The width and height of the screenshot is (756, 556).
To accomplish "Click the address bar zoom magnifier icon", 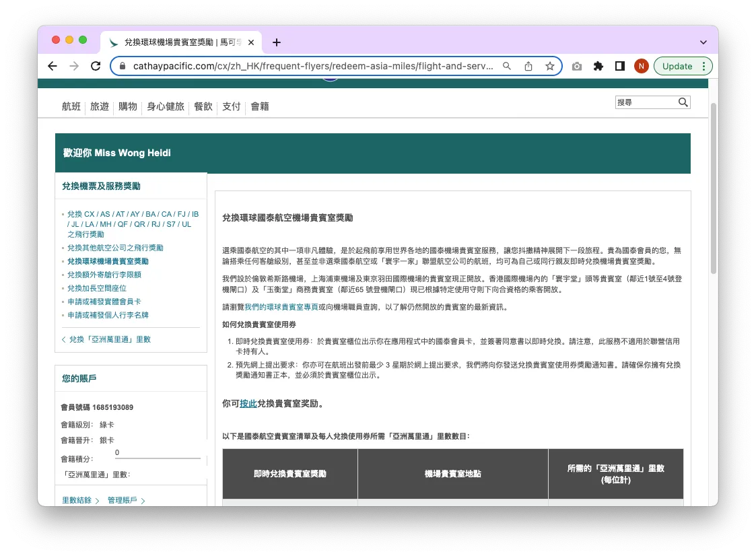I will pos(507,66).
